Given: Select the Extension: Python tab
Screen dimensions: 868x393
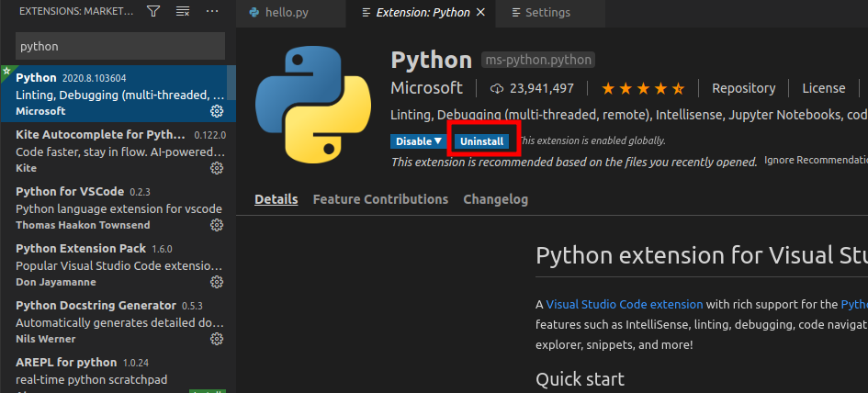Looking at the screenshot, I should click(423, 13).
